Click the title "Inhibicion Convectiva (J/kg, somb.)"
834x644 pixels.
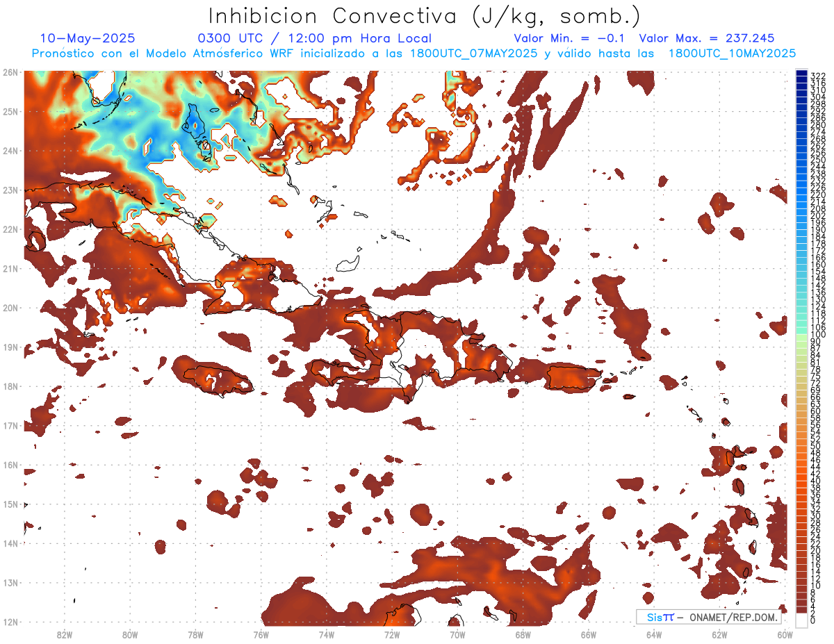425,16
